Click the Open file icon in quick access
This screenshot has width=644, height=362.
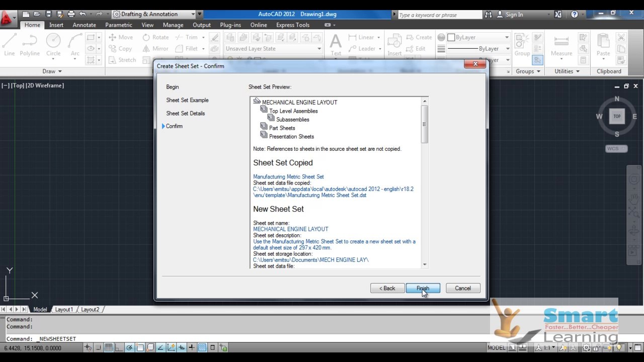pyautogui.click(x=37, y=14)
